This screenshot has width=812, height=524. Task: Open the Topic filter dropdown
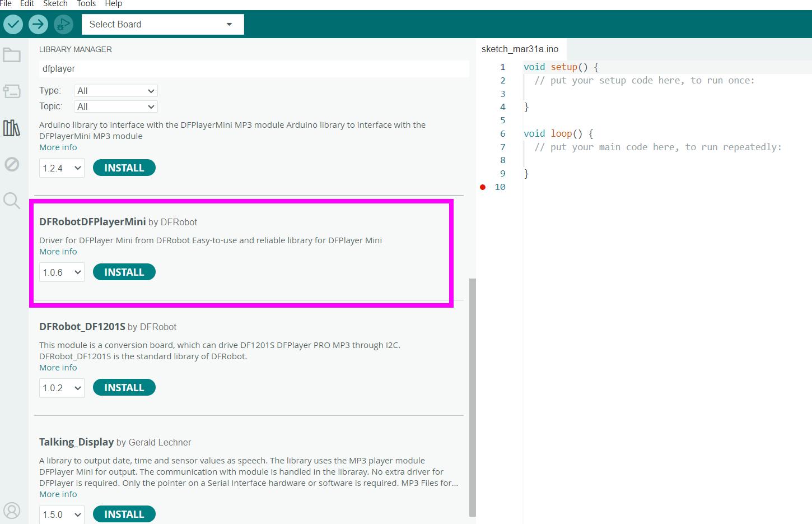point(116,106)
